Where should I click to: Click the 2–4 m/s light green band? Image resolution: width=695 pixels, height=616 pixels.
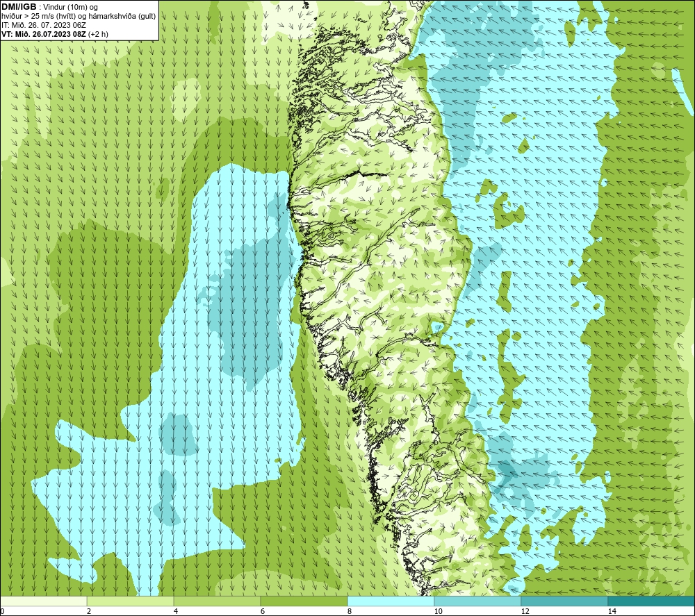(131, 601)
